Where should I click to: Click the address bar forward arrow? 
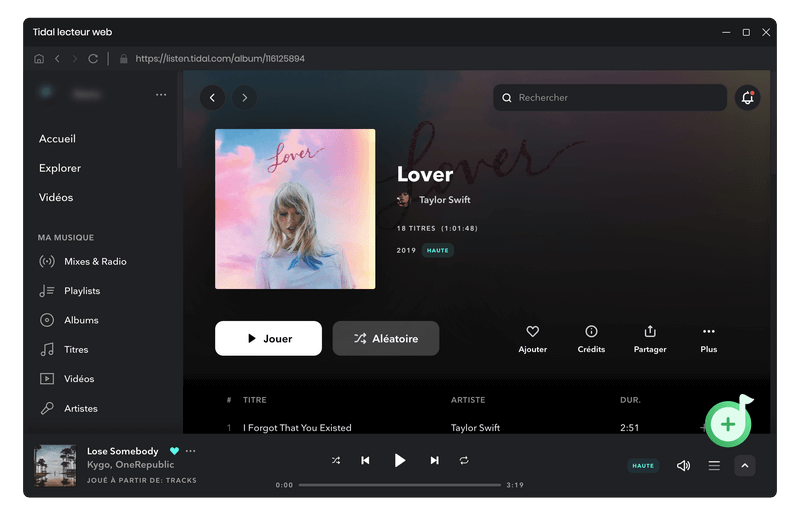75,59
